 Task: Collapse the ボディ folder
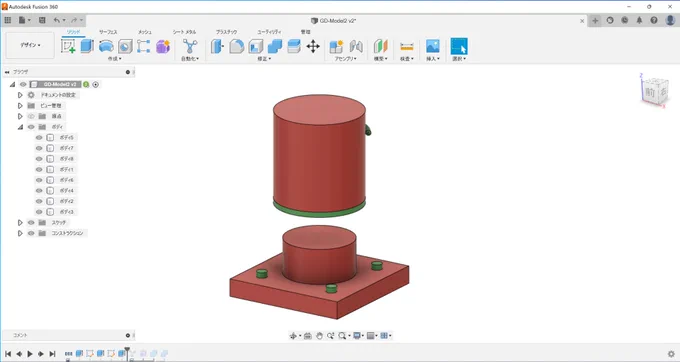click(x=20, y=127)
